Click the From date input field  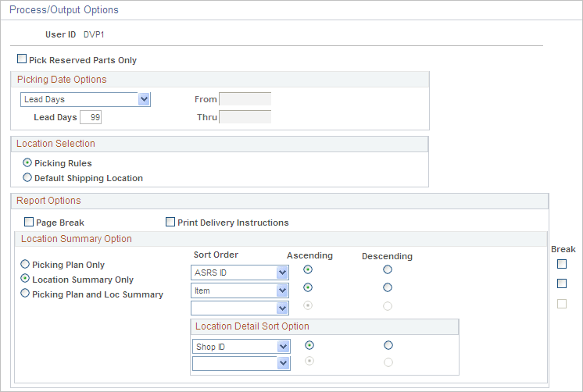click(245, 99)
